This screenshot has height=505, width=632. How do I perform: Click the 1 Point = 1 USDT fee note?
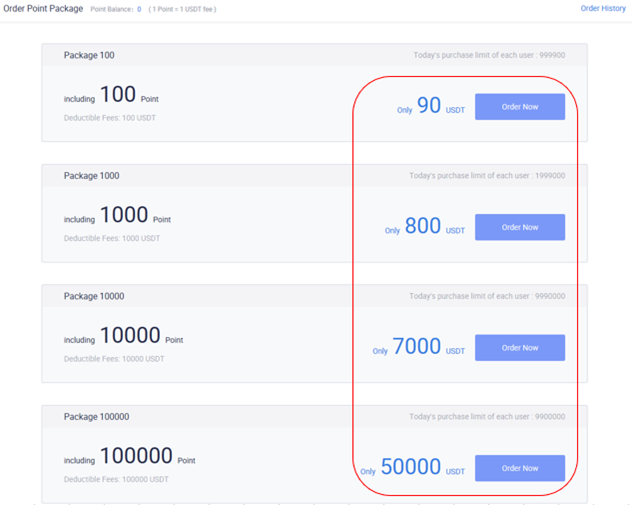coord(182,9)
